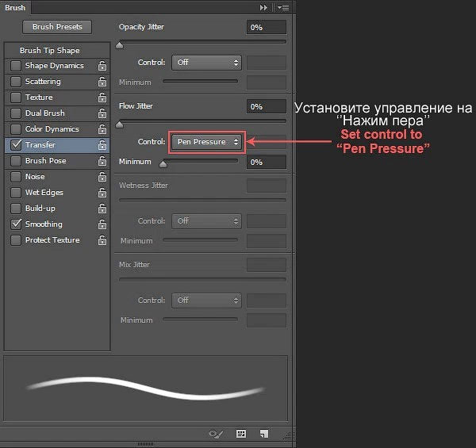Open the Color Dynamics settings label
The height and width of the screenshot is (448, 476).
click(52, 129)
